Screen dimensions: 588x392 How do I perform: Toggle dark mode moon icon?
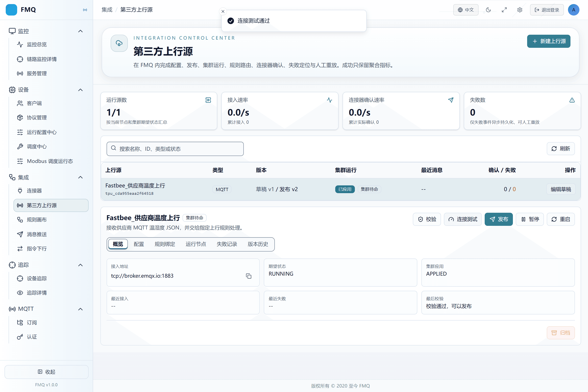click(x=488, y=10)
